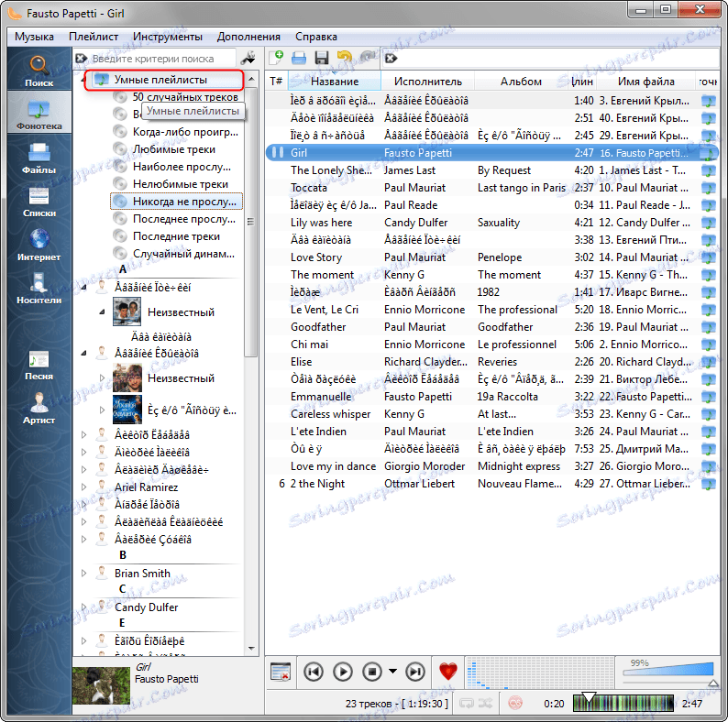Screen dimensions: 728x722
Task: Click the smart playlist icon beside Любимые треки
Action: point(120,149)
